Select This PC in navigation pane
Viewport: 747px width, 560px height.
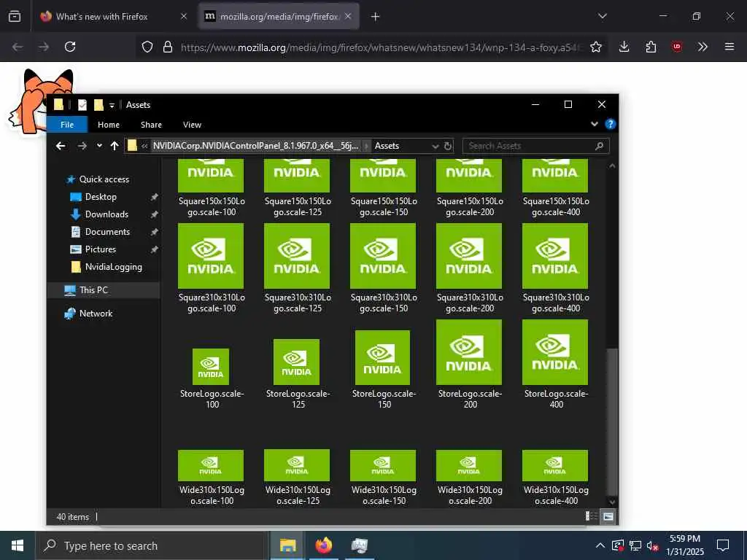(x=93, y=290)
